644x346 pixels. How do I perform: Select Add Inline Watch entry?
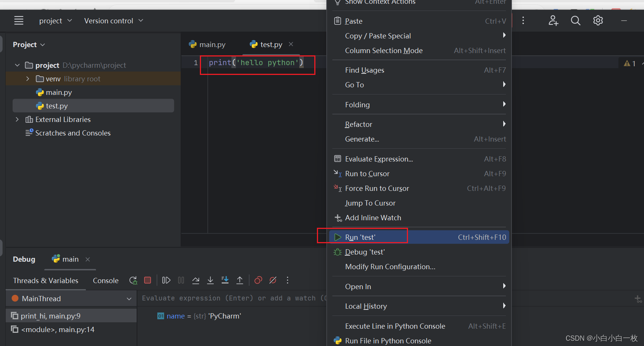pyautogui.click(x=420, y=218)
